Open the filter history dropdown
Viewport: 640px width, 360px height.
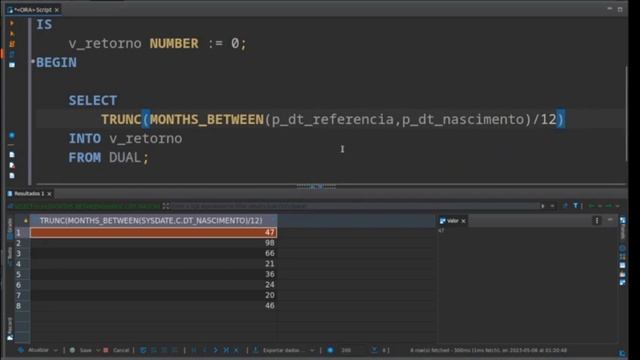pyautogui.click(x=552, y=206)
